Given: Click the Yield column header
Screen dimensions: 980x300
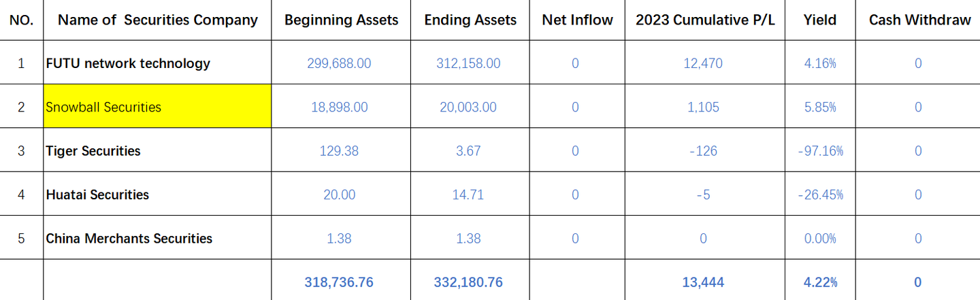Looking at the screenshot, I should [x=820, y=20].
